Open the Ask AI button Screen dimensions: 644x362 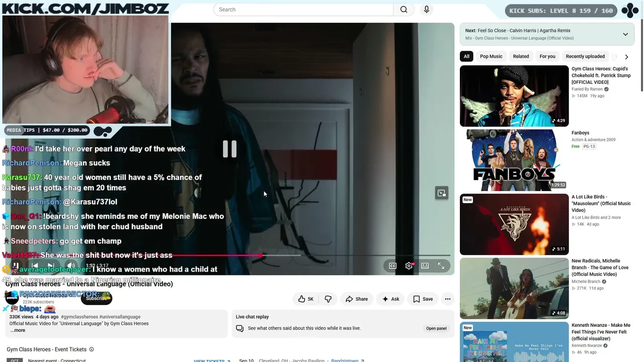(390, 299)
